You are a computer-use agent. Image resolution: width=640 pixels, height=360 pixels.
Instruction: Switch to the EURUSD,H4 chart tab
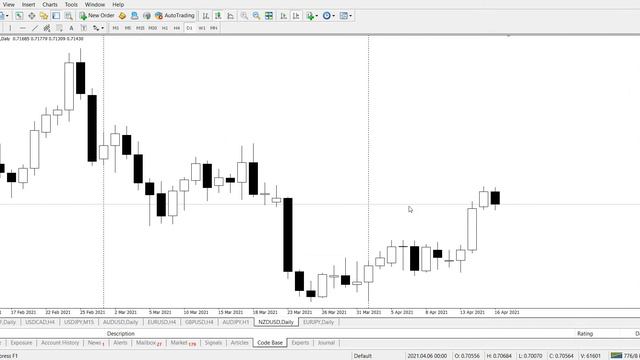click(162, 322)
